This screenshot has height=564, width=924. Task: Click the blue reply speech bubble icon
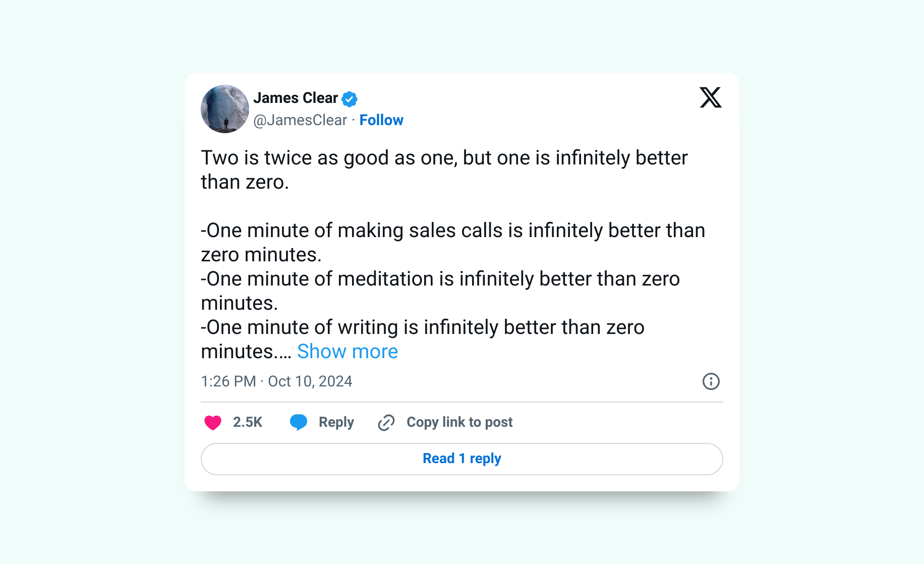coord(299,422)
